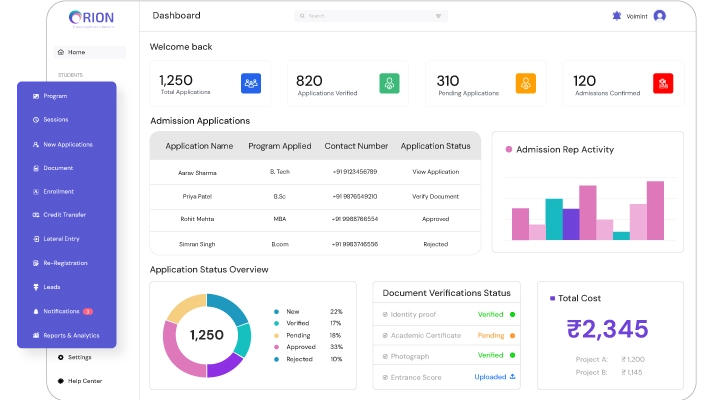This screenshot has height=400, width=701.
Task: Click View Application for Aarav Sharma
Action: click(435, 172)
